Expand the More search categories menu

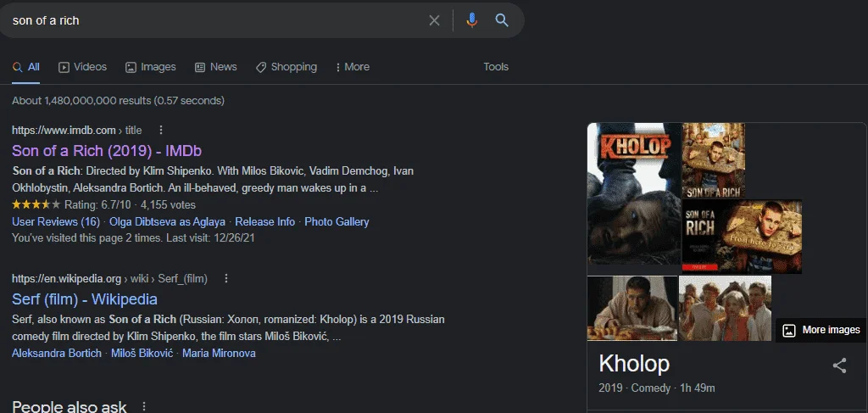[352, 67]
